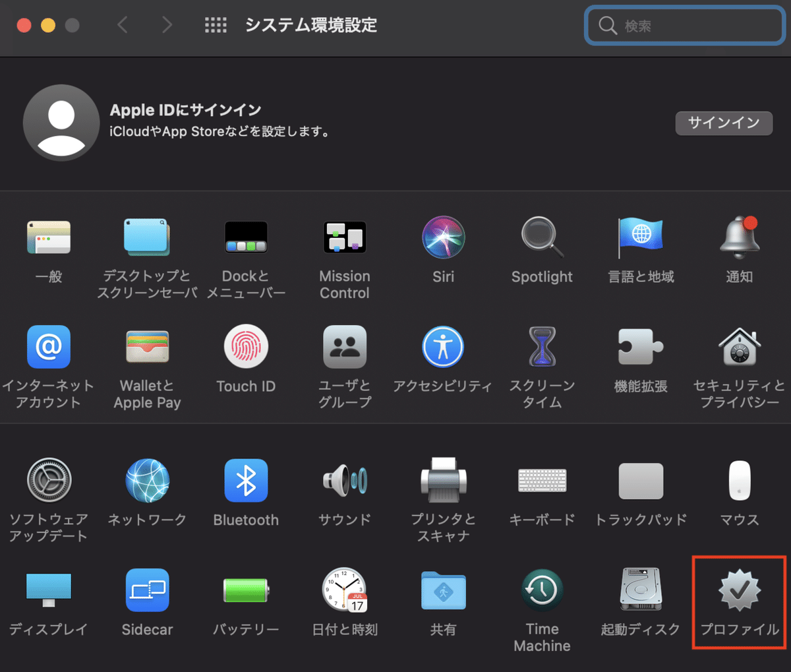Open the バッテリー (Battery) pane
The height and width of the screenshot is (672, 791).
[x=246, y=590]
